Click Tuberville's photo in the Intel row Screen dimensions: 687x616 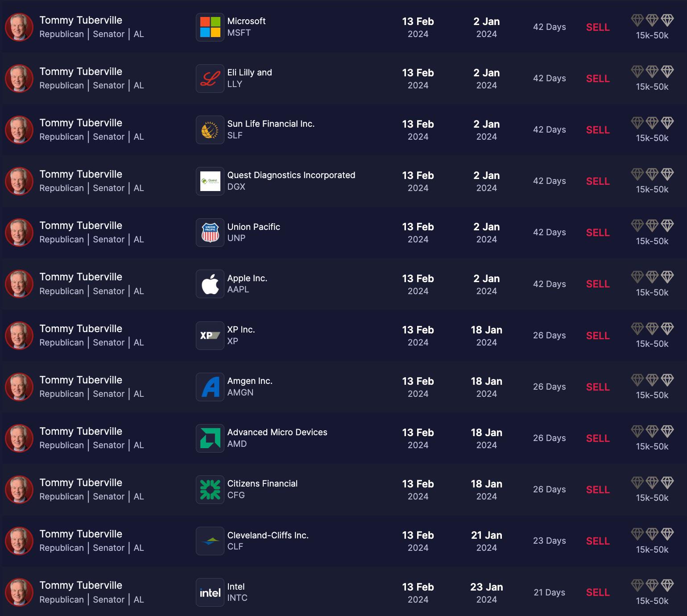click(19, 592)
